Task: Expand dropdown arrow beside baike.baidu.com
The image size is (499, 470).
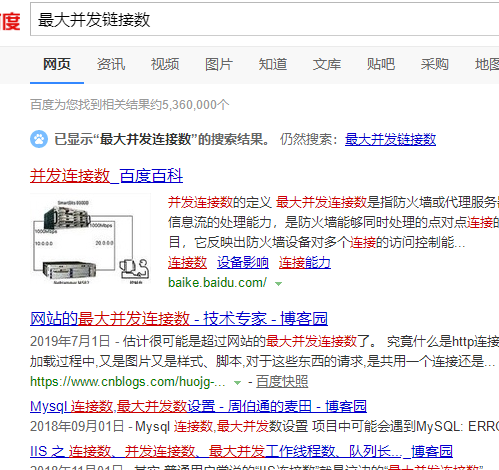Action: coord(278,284)
